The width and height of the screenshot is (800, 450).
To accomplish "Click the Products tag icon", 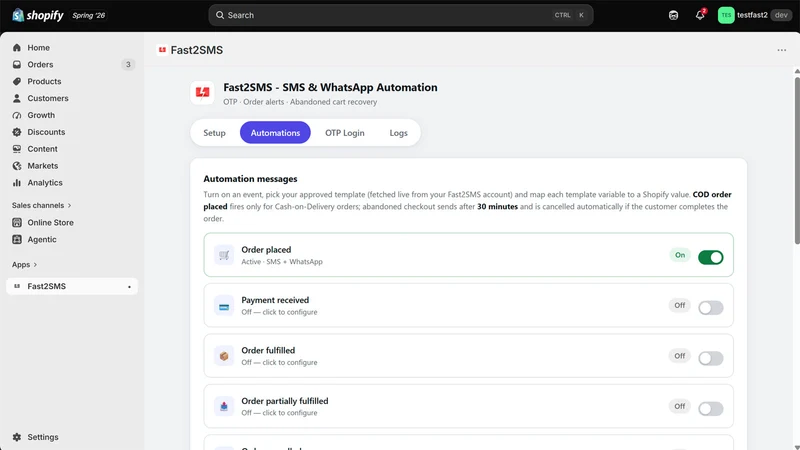I will click(x=17, y=81).
